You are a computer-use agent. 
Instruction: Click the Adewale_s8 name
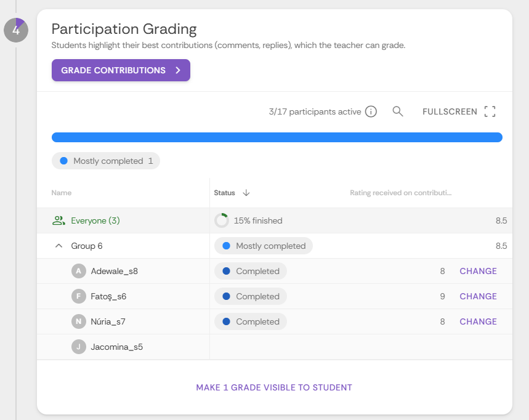[x=115, y=271]
